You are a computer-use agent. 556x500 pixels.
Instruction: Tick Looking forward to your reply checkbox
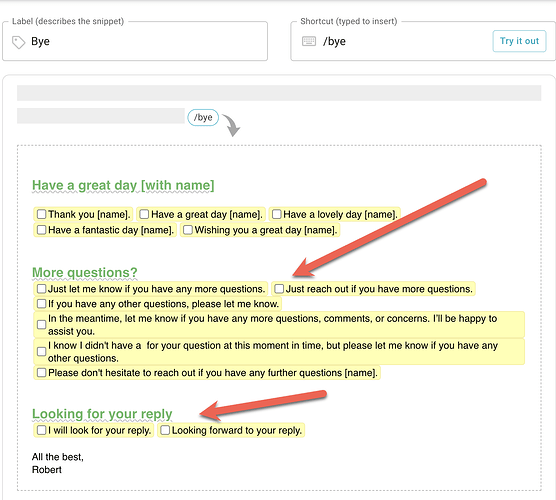[165, 430]
